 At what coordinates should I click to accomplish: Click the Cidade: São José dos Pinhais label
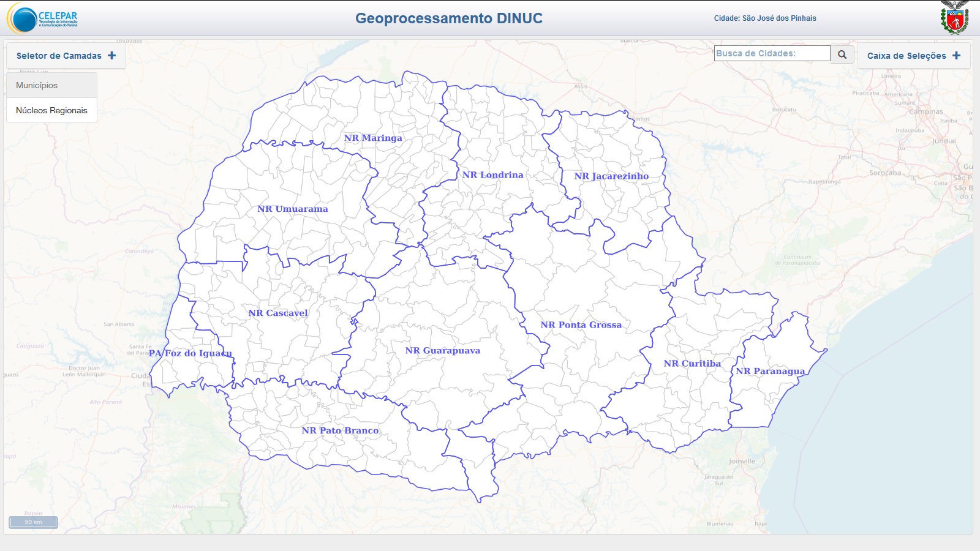(x=765, y=18)
